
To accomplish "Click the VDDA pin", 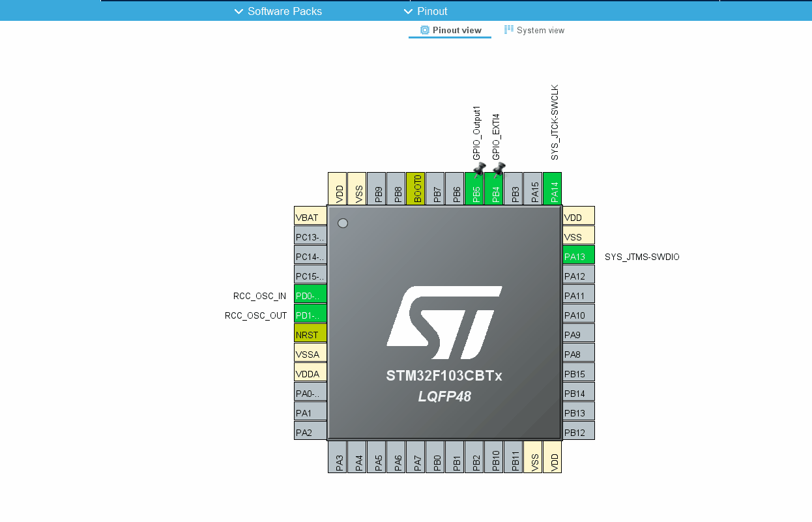I will pos(310,372).
